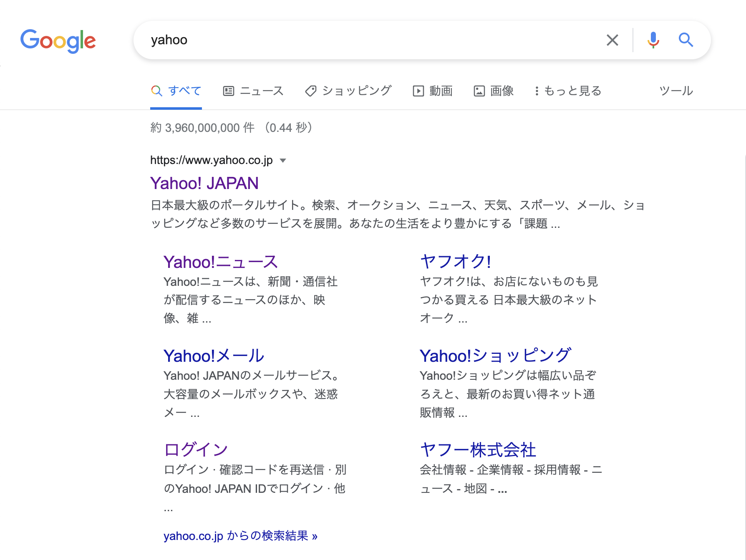
Task: Clear the search box with the X icon
Action: (x=612, y=40)
